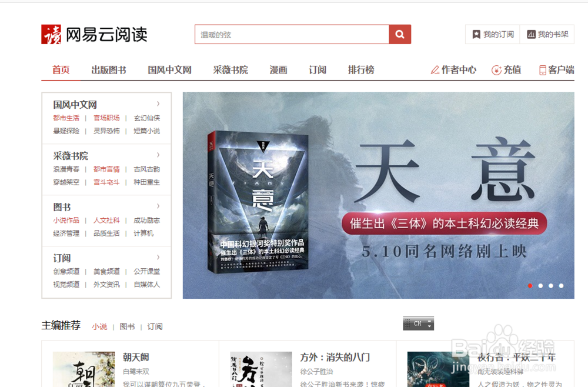Open the 灵异恐怖 category
The height and width of the screenshot is (387, 588).
point(106,131)
